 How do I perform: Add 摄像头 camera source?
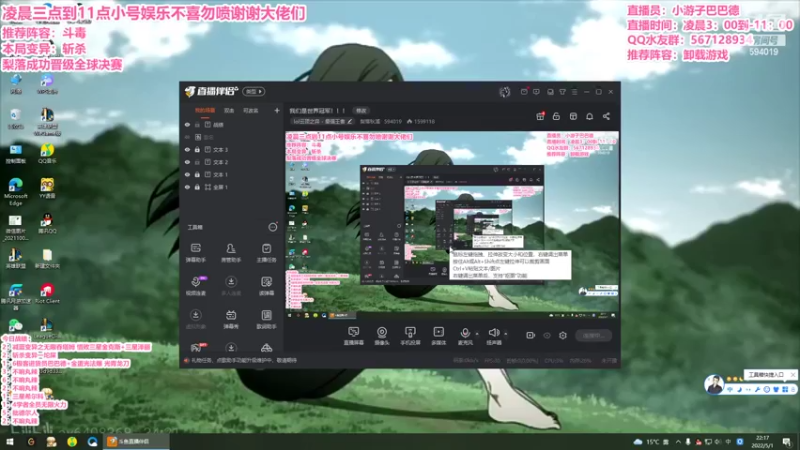[x=382, y=336]
